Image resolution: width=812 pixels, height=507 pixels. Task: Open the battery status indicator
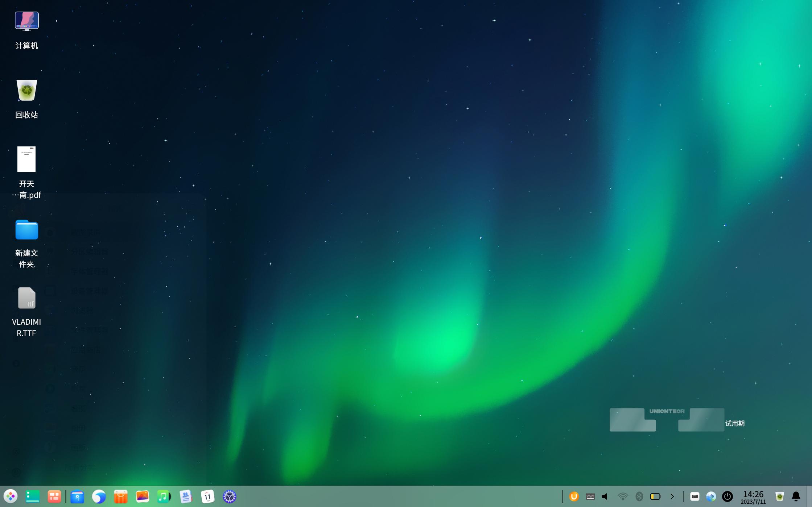(x=655, y=496)
